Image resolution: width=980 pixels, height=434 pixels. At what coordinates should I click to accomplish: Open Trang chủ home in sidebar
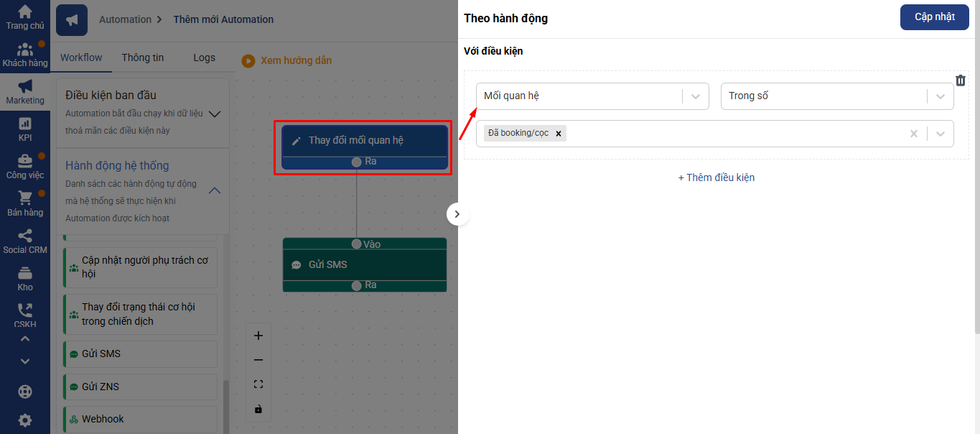25,17
